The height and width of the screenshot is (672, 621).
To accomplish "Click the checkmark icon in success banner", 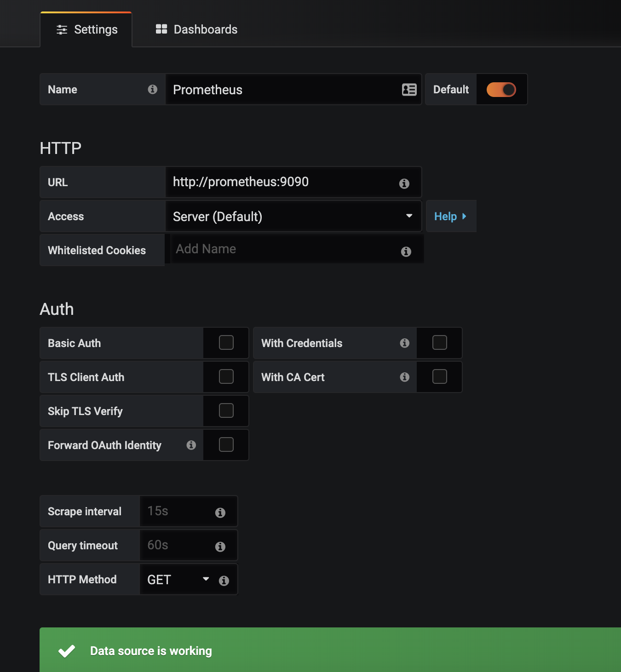I will (x=67, y=651).
